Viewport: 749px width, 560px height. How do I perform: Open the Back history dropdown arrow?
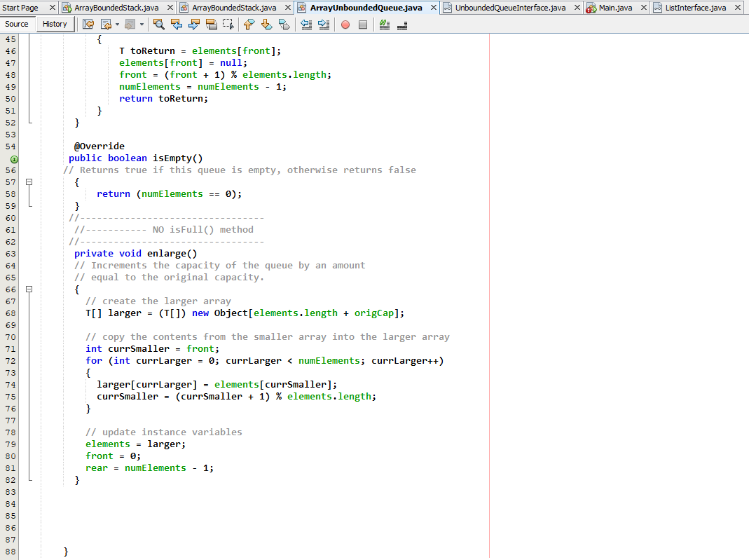(x=117, y=25)
